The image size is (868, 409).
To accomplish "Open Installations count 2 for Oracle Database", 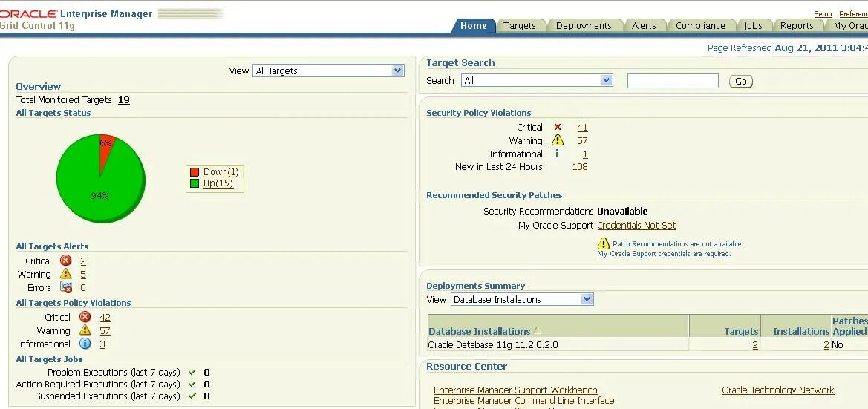I will click(x=826, y=345).
